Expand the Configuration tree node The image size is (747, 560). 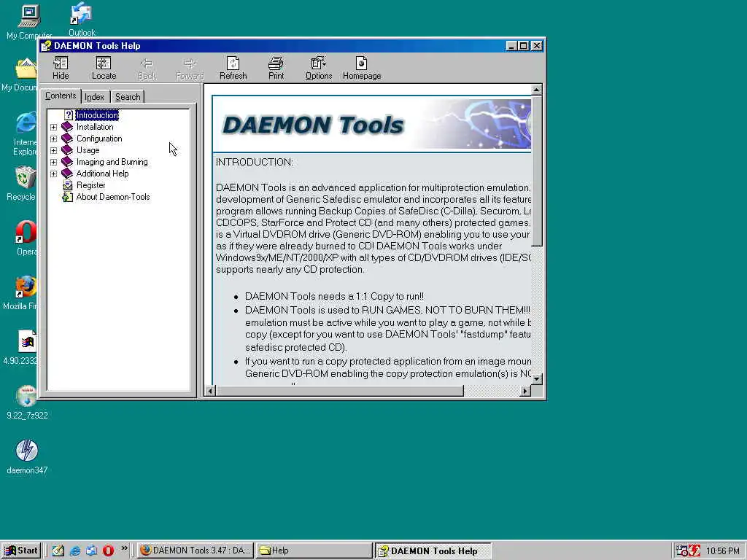(53, 139)
